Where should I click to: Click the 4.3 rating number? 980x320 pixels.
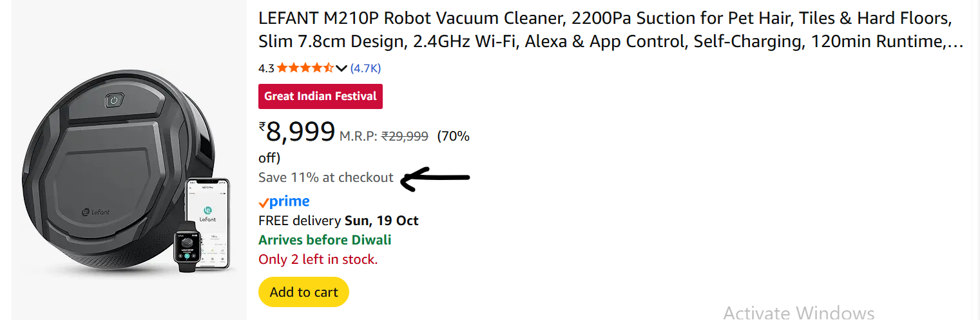(266, 68)
